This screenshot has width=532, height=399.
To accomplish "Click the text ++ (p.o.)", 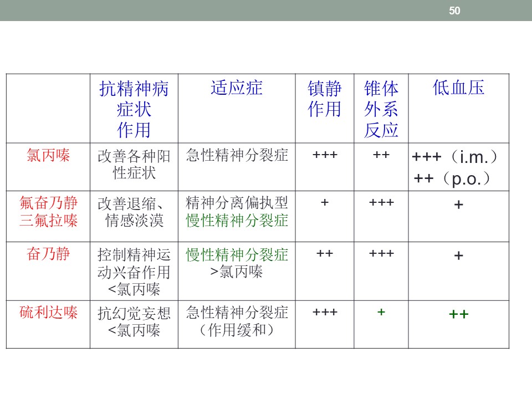I will 452,178.
